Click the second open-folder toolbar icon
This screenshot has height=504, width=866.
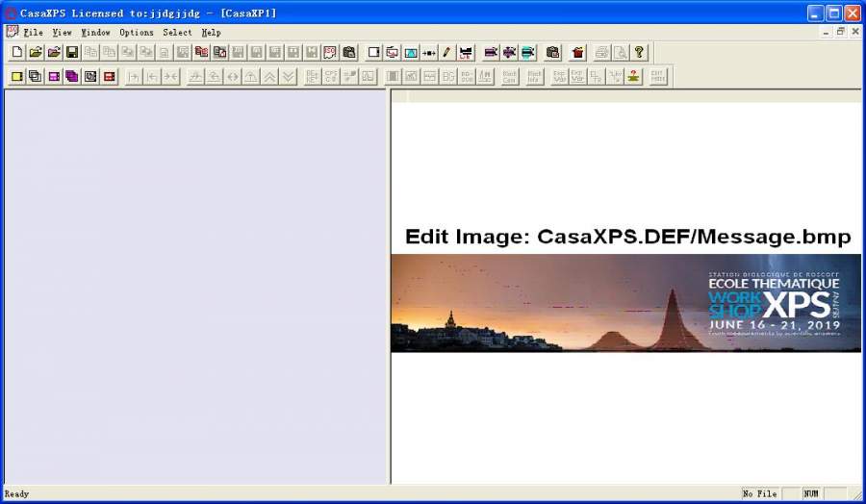(54, 53)
